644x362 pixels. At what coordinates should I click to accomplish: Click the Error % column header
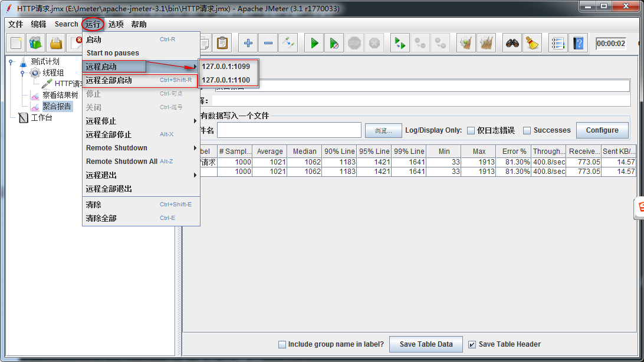coord(514,152)
